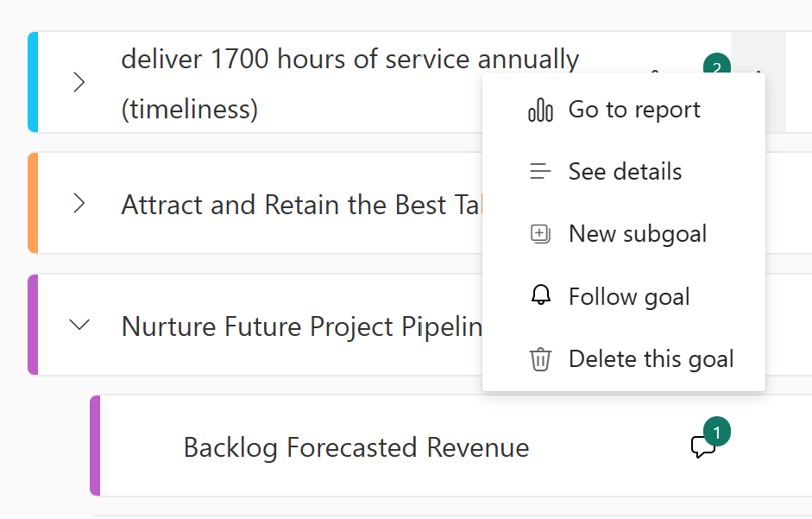
Task: Open the Backlog Forecasted Revenue goal name
Action: (356, 447)
